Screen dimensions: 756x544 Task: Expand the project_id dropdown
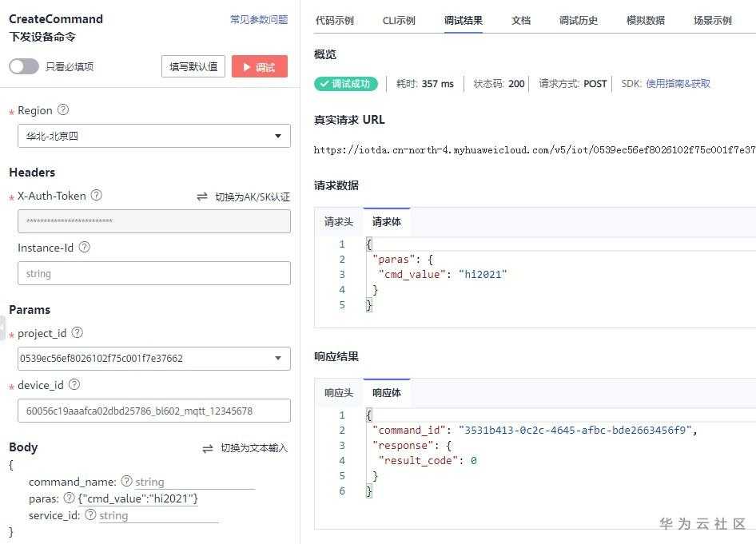click(x=277, y=358)
